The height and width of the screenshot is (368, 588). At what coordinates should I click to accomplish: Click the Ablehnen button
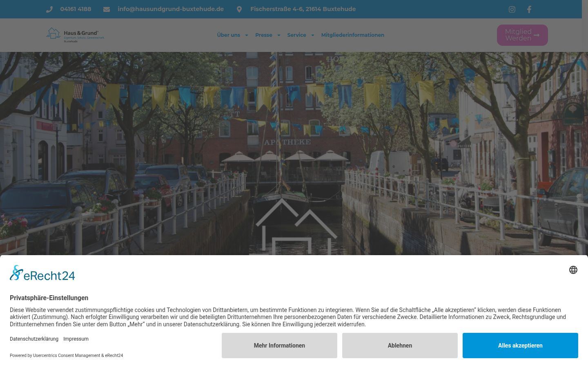click(x=400, y=346)
